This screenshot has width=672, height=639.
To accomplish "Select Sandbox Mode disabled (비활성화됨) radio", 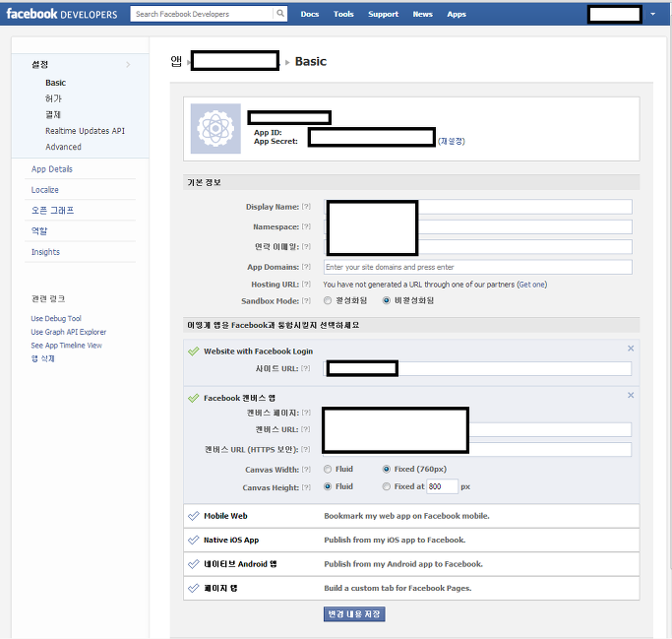I will click(387, 300).
